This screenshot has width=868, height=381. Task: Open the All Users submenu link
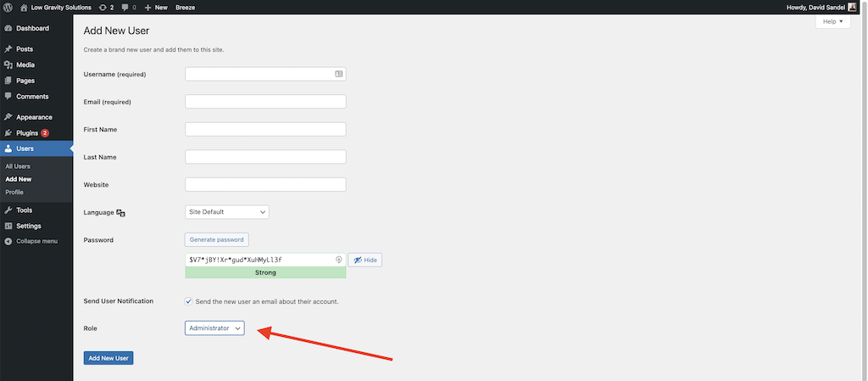(18, 166)
